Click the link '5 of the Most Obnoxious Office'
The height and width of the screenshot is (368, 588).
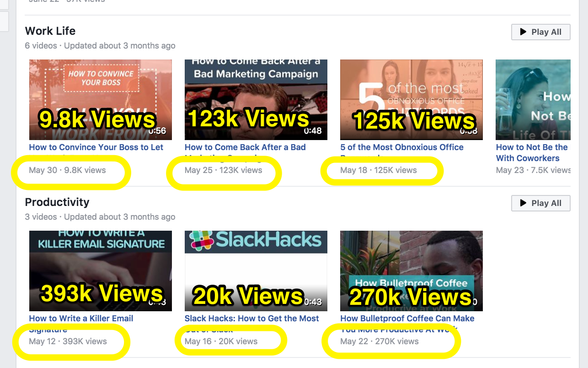[402, 147]
